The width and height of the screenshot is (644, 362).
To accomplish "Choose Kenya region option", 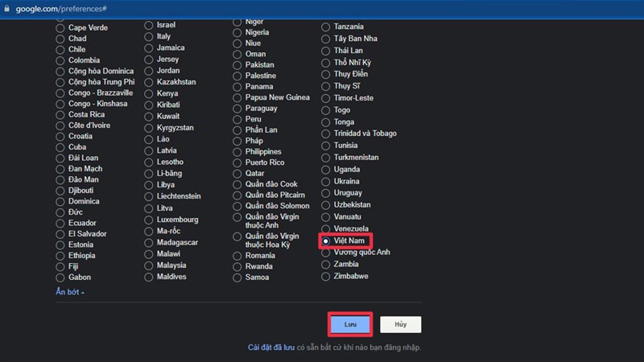I will click(x=149, y=94).
